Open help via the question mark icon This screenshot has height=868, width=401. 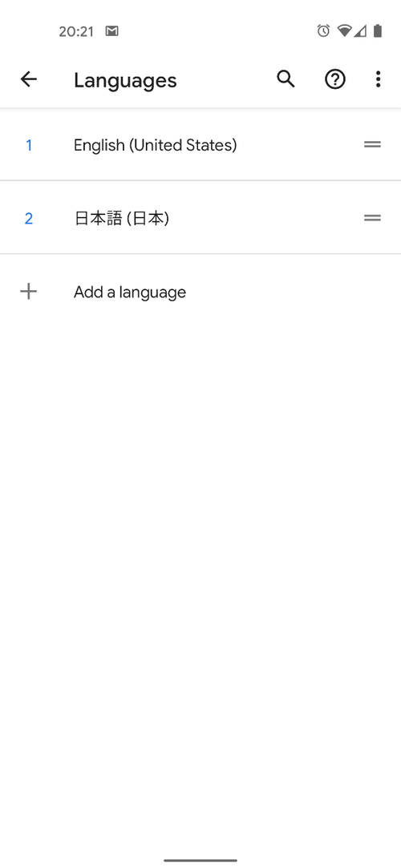(334, 79)
